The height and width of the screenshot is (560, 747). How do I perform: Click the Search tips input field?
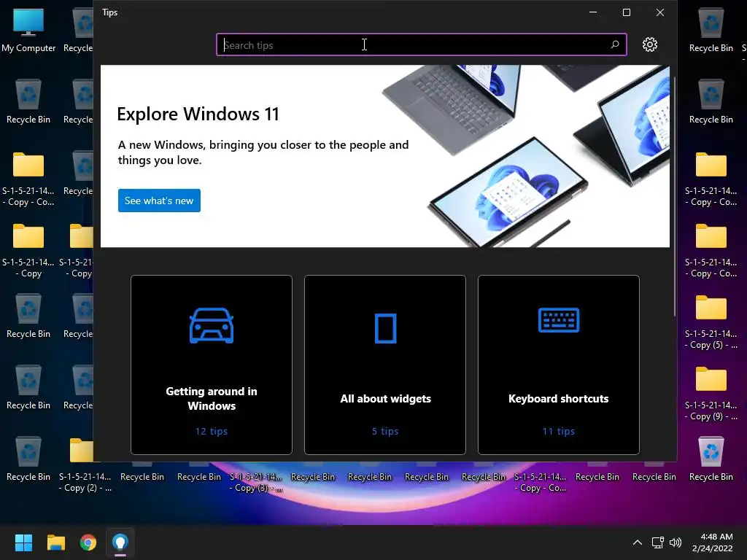click(421, 44)
